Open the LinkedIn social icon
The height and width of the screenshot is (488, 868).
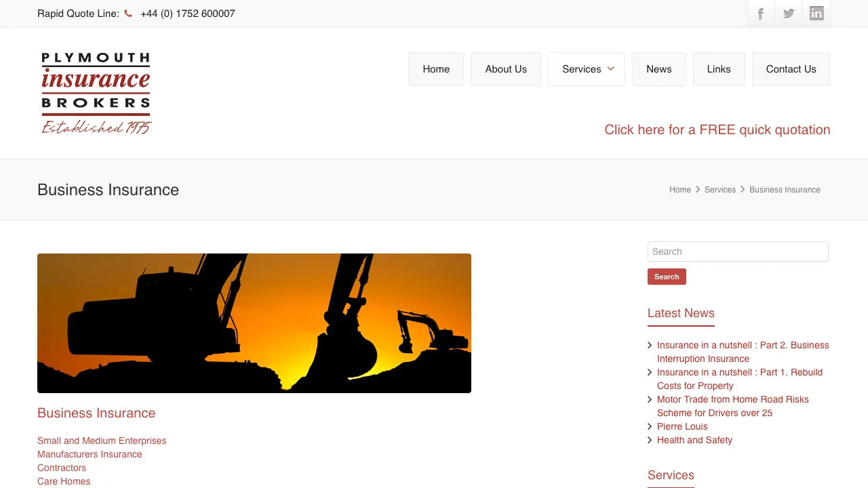click(816, 13)
